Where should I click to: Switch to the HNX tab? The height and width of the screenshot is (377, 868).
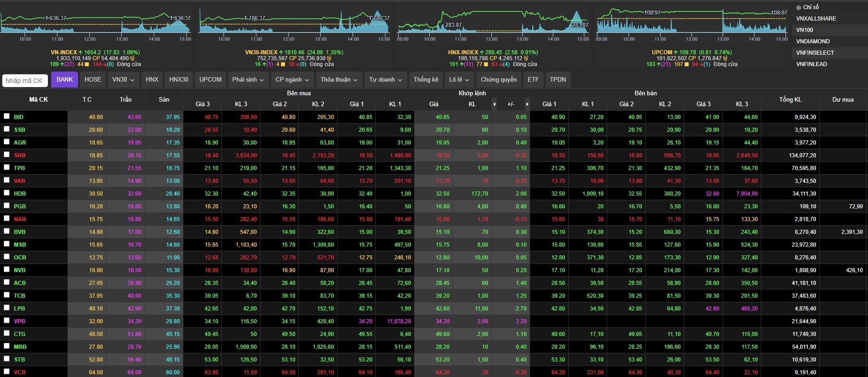click(x=152, y=79)
